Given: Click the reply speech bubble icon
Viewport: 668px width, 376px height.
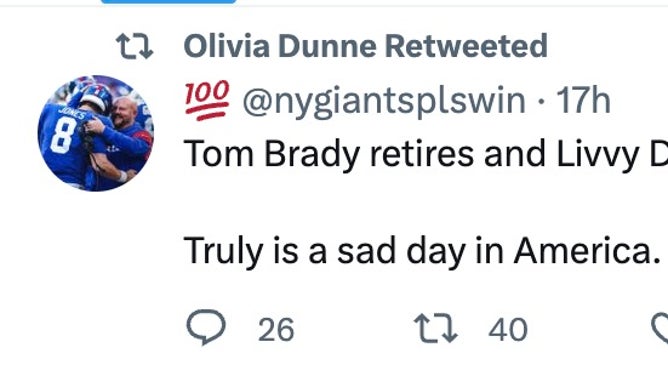Looking at the screenshot, I should pyautogui.click(x=206, y=327).
